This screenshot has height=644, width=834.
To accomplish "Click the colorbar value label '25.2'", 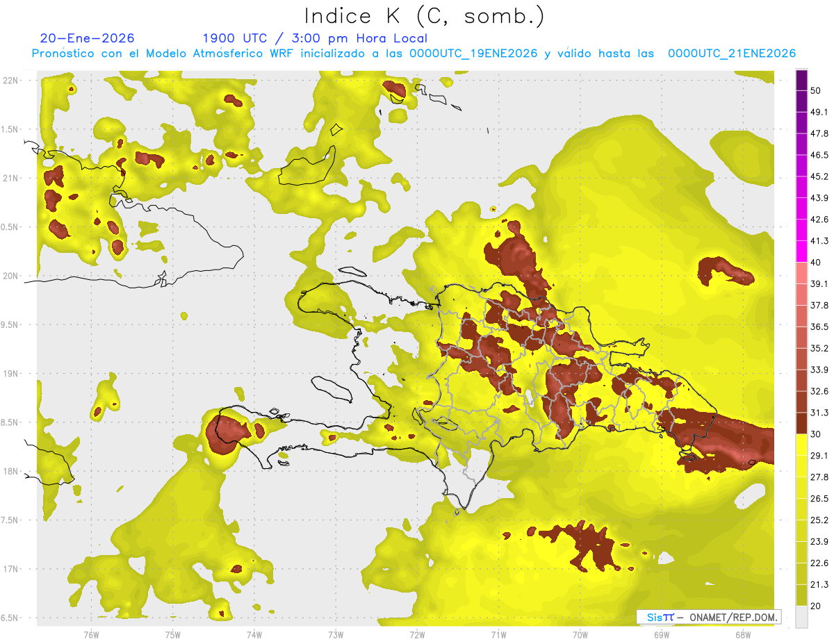I will [x=819, y=520].
